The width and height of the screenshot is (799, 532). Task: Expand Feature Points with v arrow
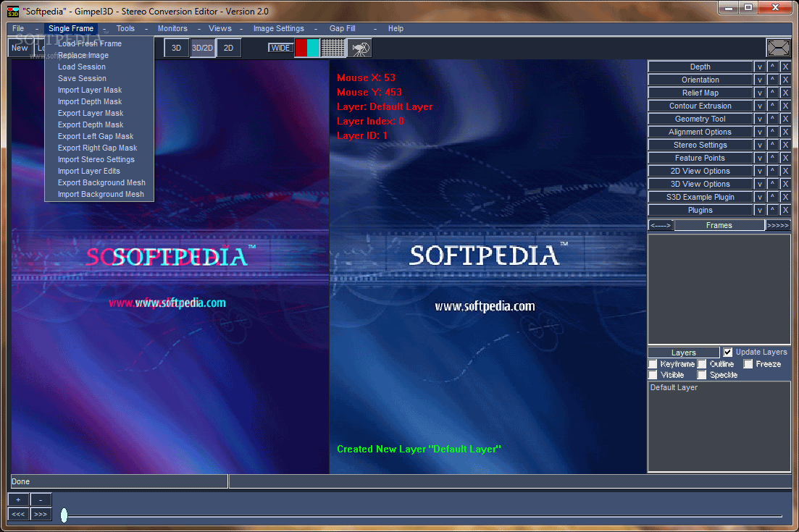[759, 158]
